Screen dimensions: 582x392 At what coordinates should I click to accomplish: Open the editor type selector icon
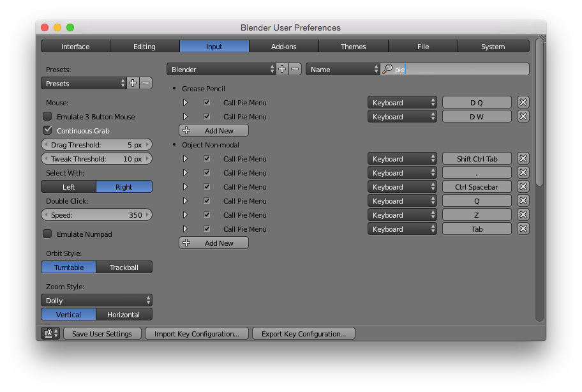coord(50,333)
